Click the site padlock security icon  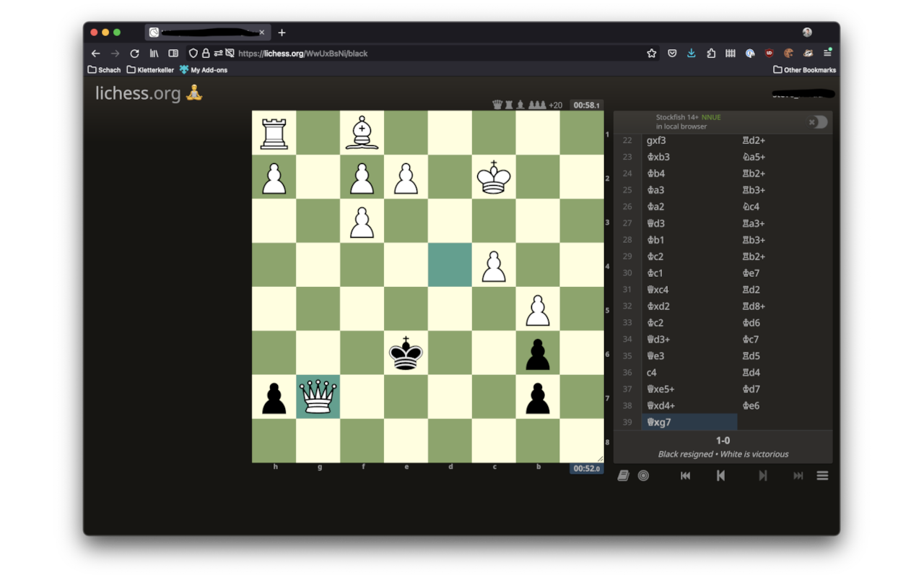click(x=206, y=53)
